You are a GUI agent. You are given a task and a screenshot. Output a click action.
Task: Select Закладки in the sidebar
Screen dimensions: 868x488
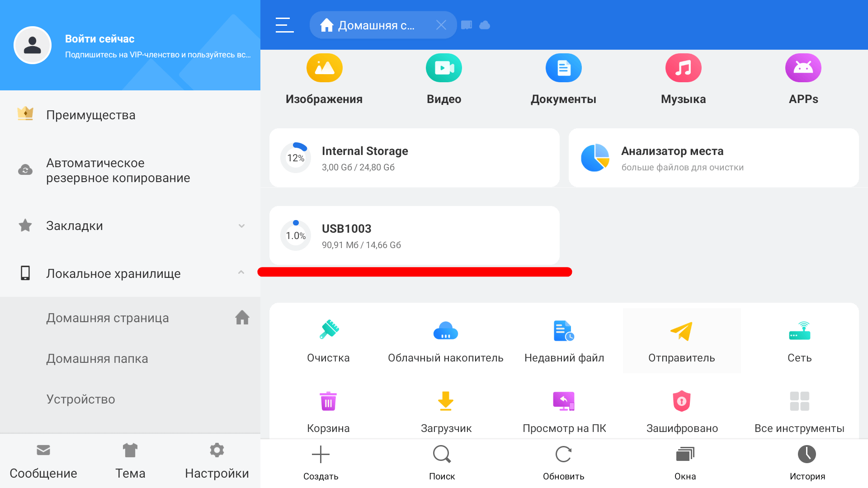130,226
